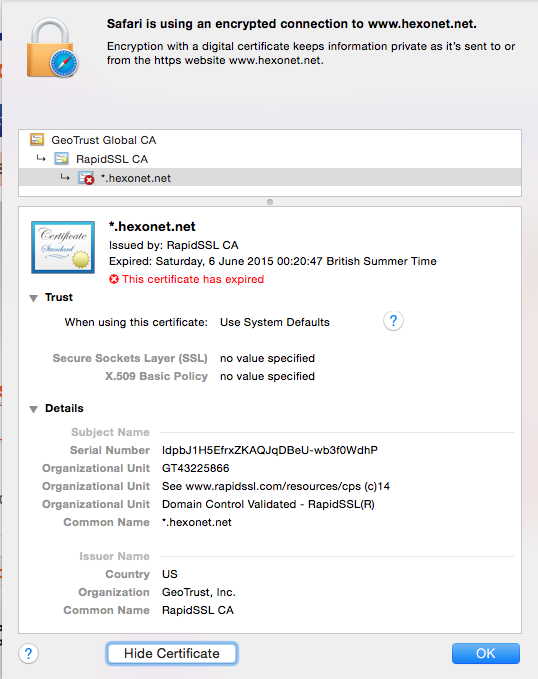
Task: Select the *.hexonet.net certificate row
Action: click(x=269, y=178)
